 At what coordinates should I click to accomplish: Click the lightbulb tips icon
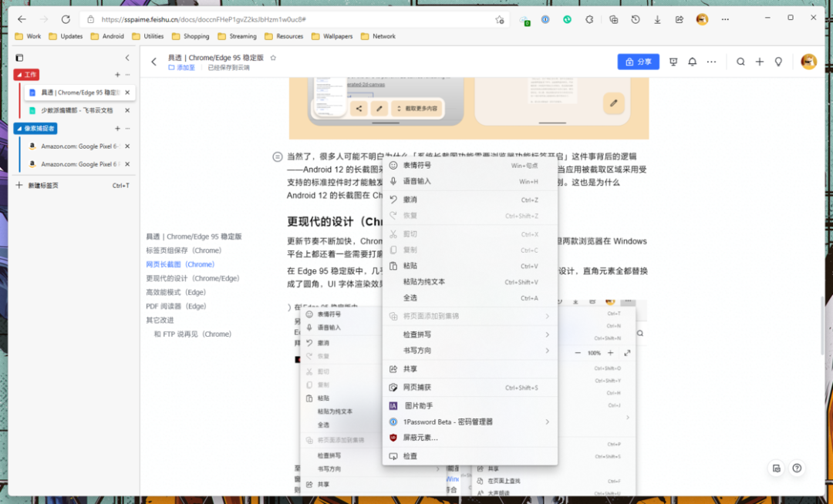point(778,62)
